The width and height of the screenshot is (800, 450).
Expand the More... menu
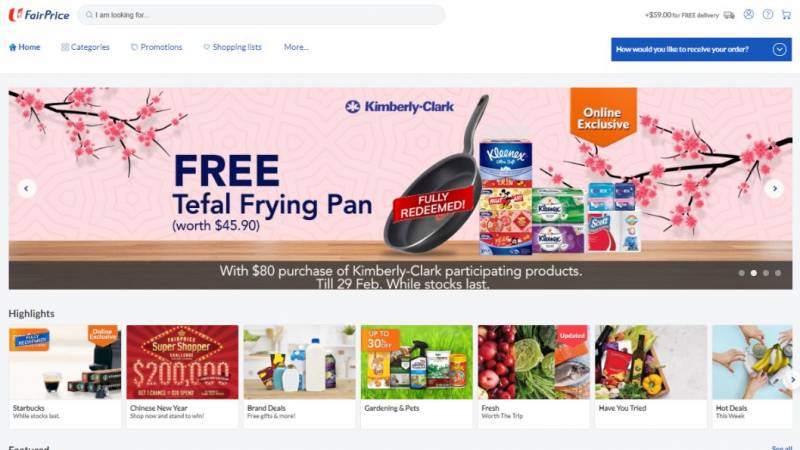pos(296,47)
